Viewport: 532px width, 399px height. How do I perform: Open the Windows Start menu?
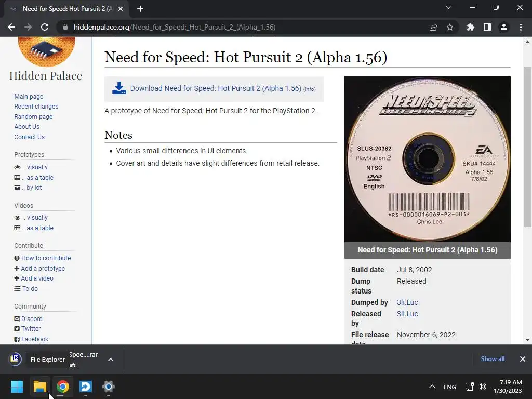click(17, 387)
